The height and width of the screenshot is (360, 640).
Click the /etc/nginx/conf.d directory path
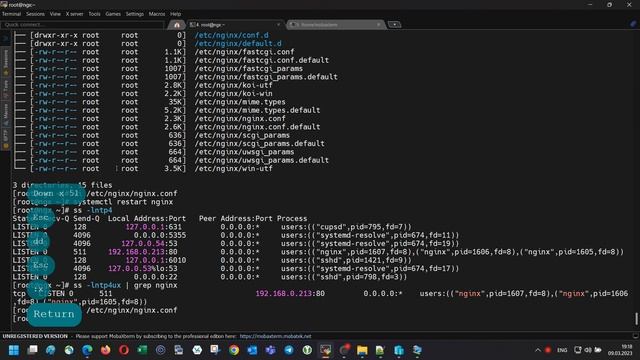(x=231, y=35)
